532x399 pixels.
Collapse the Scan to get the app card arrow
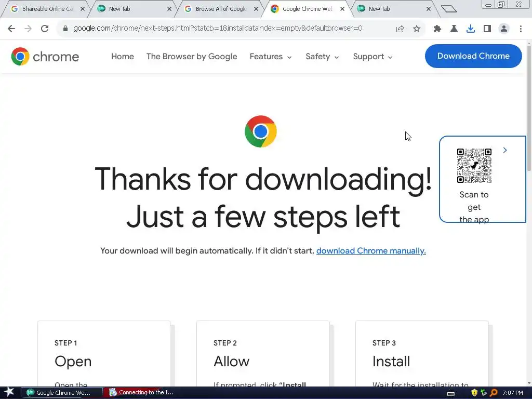[x=505, y=150]
